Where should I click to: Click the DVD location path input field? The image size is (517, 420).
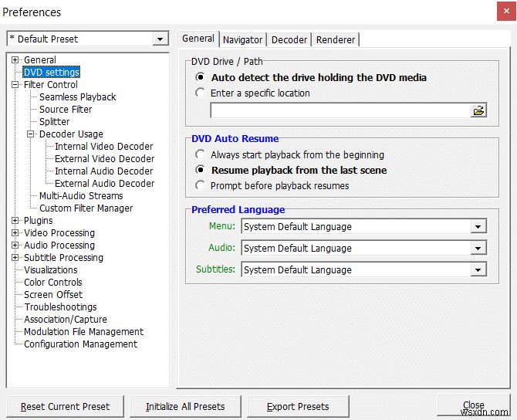coord(340,110)
